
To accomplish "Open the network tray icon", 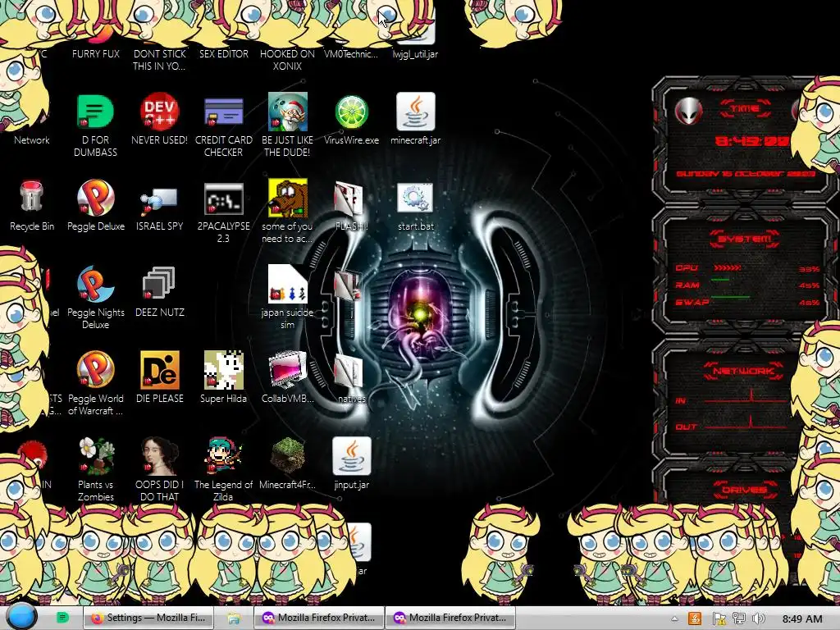I will 739,619.
